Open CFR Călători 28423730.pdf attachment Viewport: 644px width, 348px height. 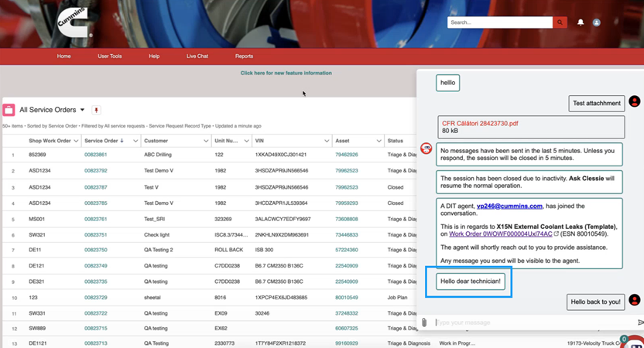pyautogui.click(x=480, y=124)
